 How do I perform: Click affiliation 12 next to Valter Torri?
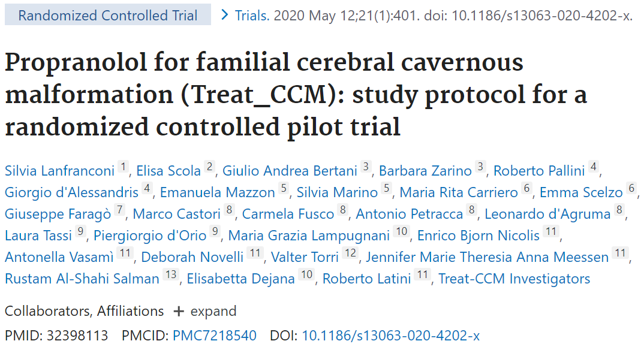pyautogui.click(x=350, y=254)
